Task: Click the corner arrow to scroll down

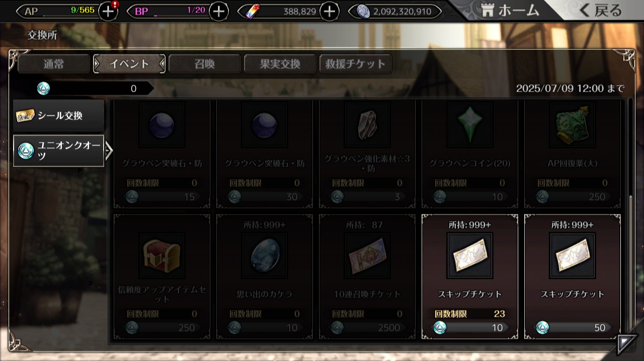Action: coord(627,344)
